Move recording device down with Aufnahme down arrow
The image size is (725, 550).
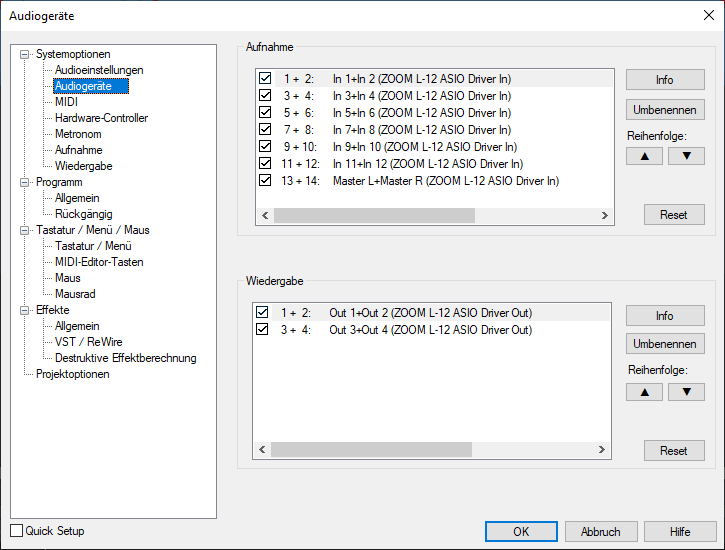pos(686,156)
